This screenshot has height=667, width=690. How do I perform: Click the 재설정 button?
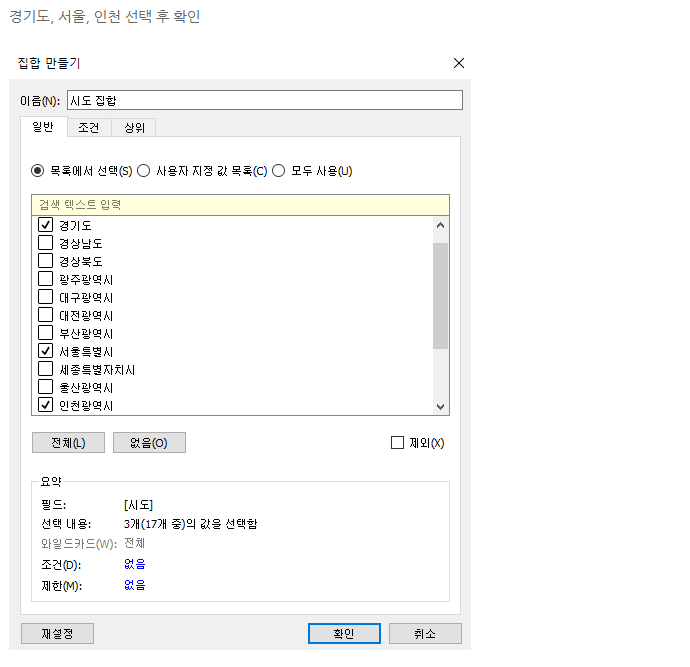57,634
